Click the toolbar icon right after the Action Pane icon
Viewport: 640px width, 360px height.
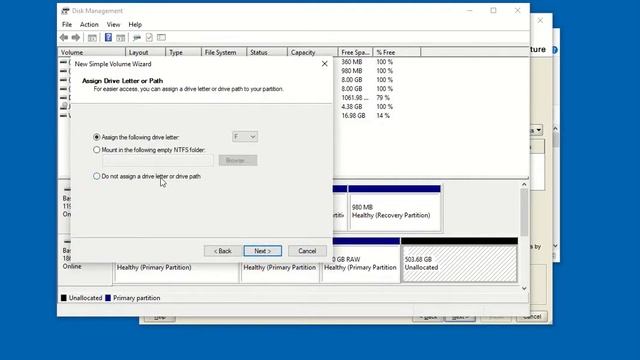pyautogui.click(x=137, y=38)
